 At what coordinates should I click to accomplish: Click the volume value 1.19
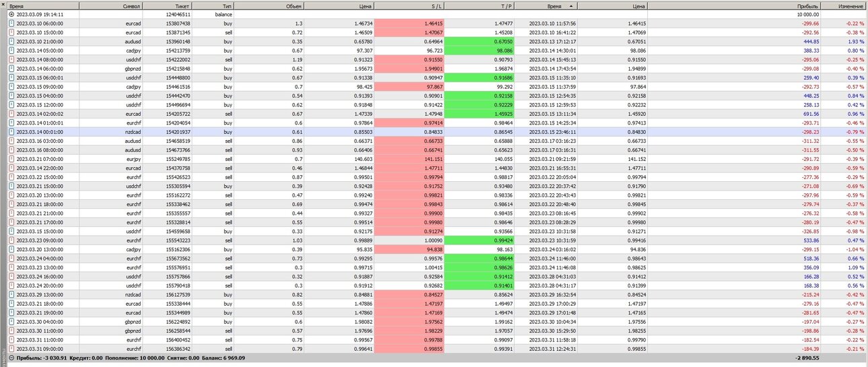(297, 59)
